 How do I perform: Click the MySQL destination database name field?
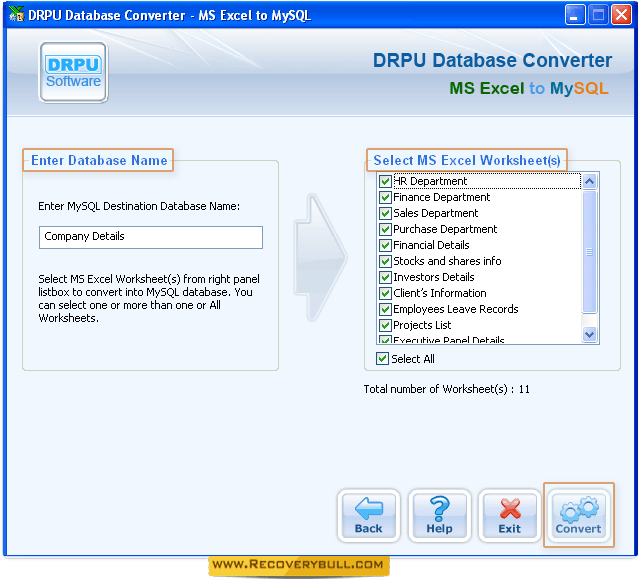[151, 237]
